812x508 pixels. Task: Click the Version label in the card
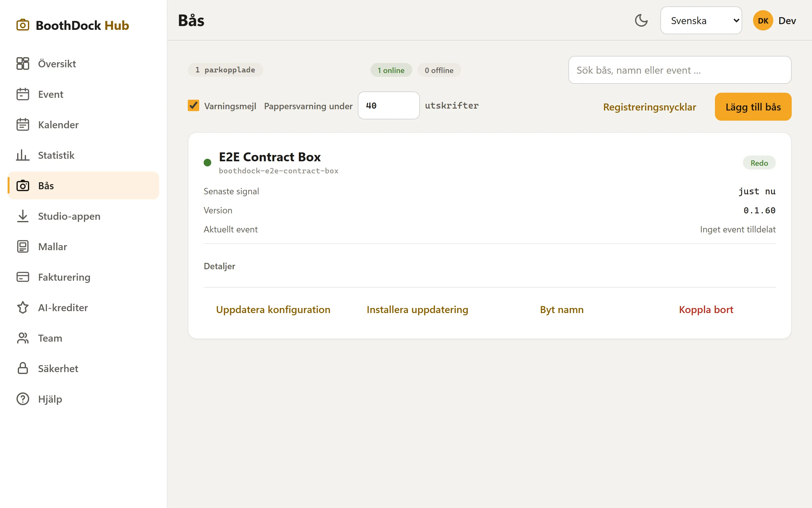(218, 210)
